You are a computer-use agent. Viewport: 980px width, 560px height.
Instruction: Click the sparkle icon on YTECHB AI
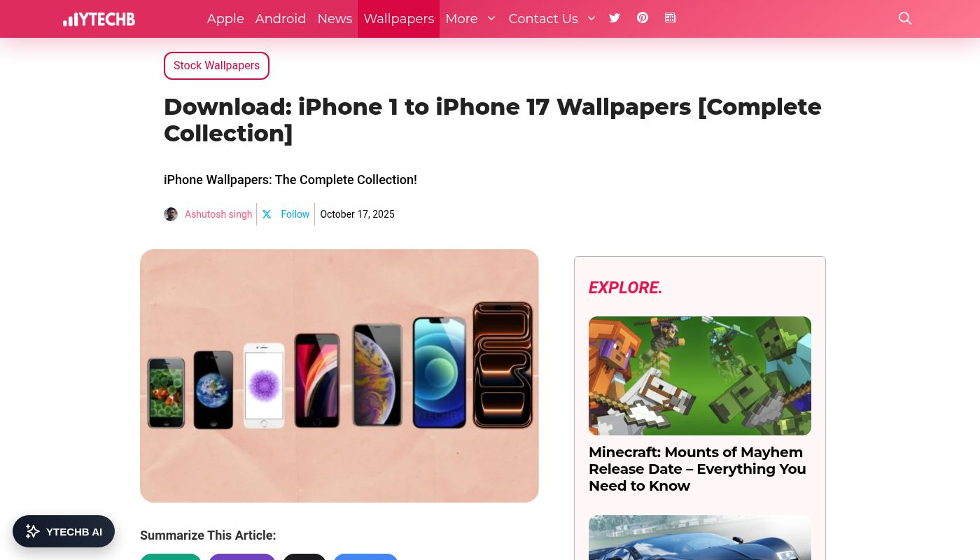click(x=32, y=531)
